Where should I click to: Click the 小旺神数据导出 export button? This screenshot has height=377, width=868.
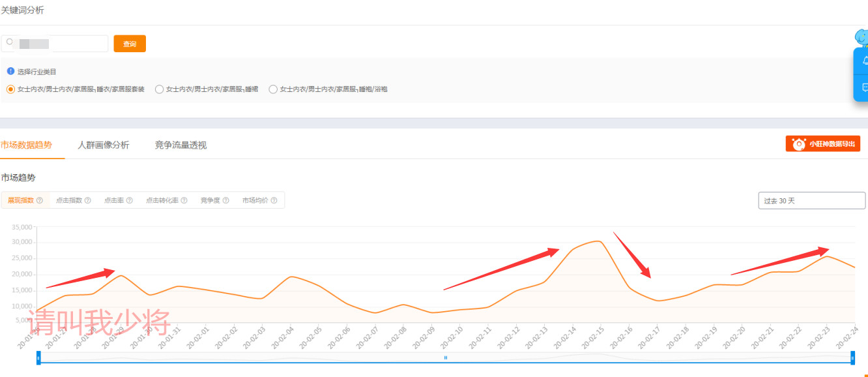pos(822,143)
